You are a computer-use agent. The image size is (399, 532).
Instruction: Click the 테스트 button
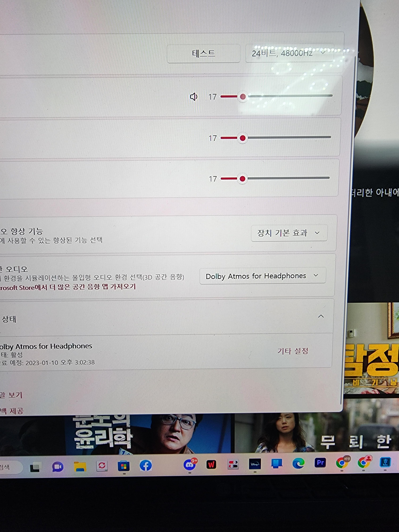click(x=203, y=53)
